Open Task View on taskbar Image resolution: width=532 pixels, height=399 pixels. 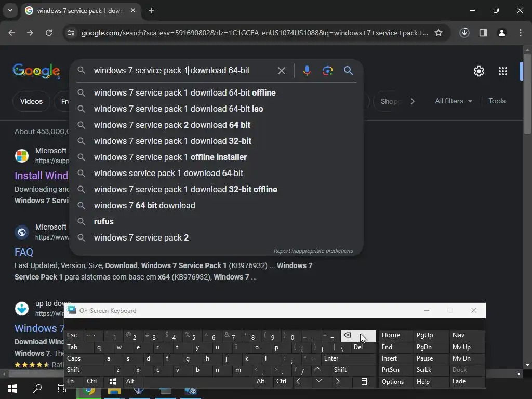click(61, 389)
